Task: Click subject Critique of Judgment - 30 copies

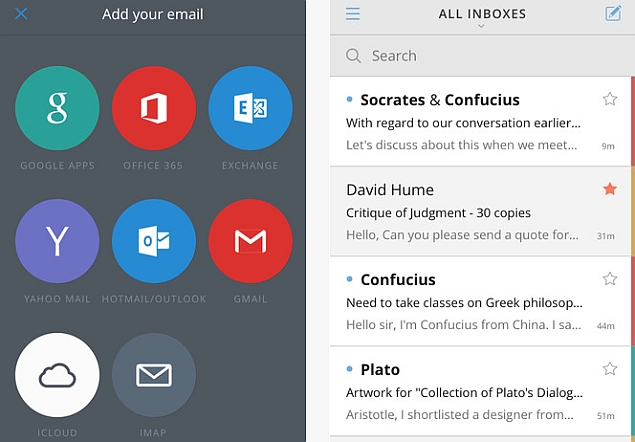Action: point(438,213)
